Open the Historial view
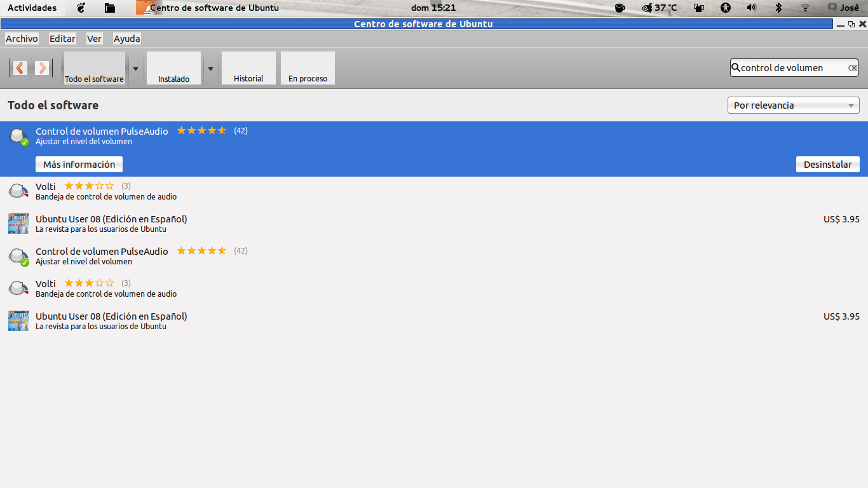This screenshot has height=488, width=868. [248, 68]
